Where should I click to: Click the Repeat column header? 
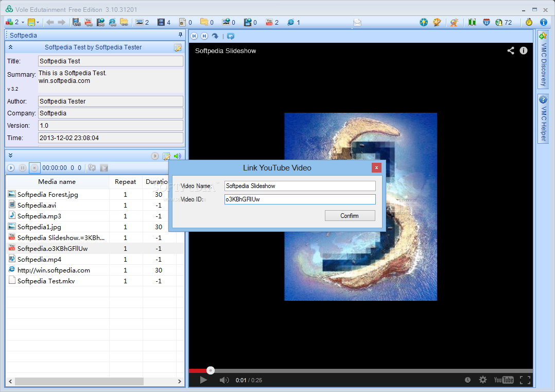point(125,182)
